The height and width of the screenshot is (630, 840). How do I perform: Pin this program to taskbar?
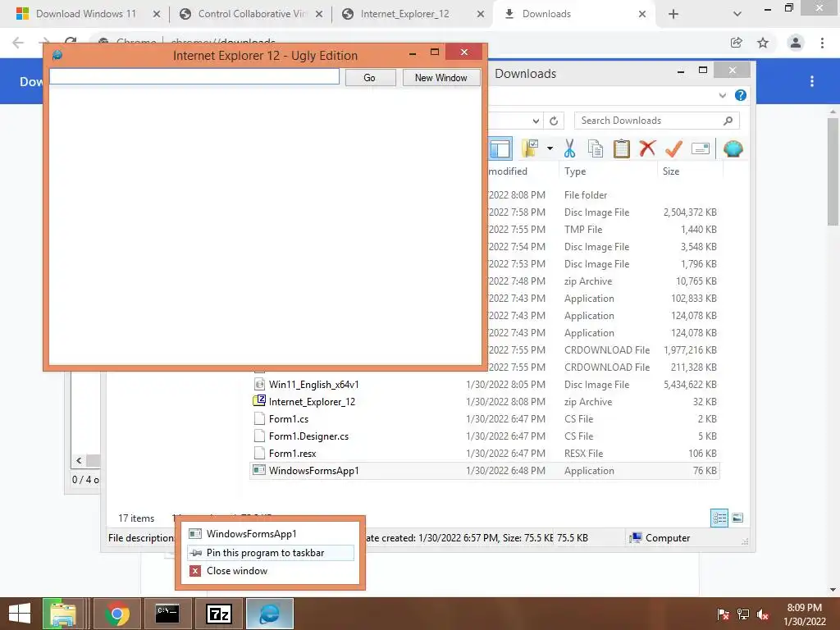[x=271, y=553]
